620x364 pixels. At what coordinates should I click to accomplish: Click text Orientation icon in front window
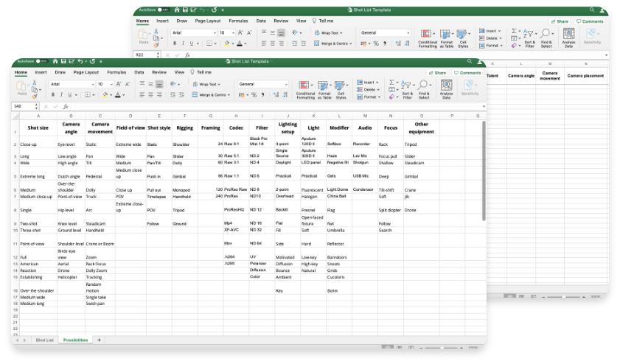(173, 84)
